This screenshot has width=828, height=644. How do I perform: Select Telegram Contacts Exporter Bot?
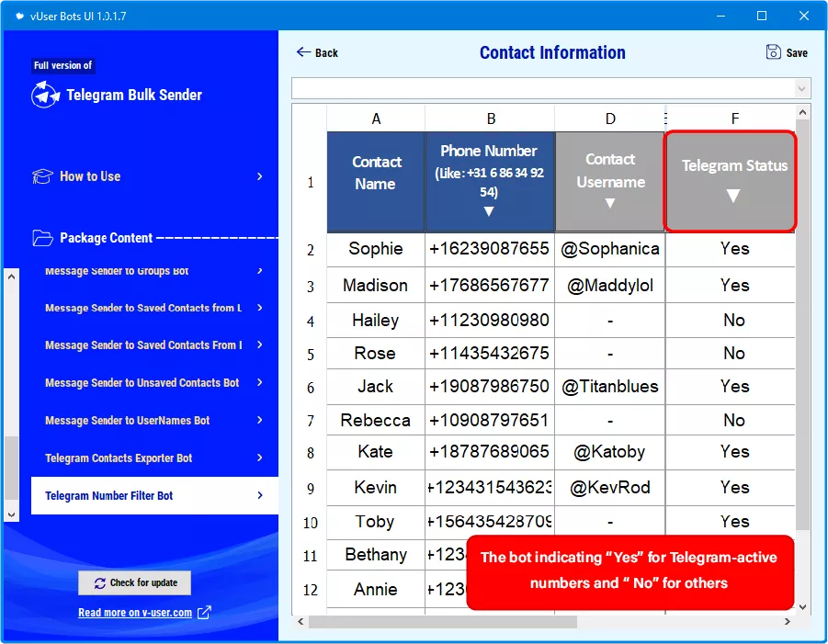click(x=154, y=458)
